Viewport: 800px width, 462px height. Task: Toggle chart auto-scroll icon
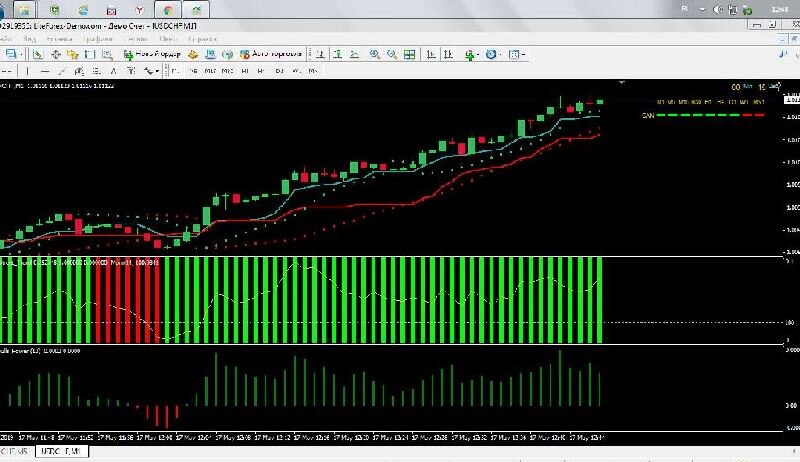click(431, 54)
